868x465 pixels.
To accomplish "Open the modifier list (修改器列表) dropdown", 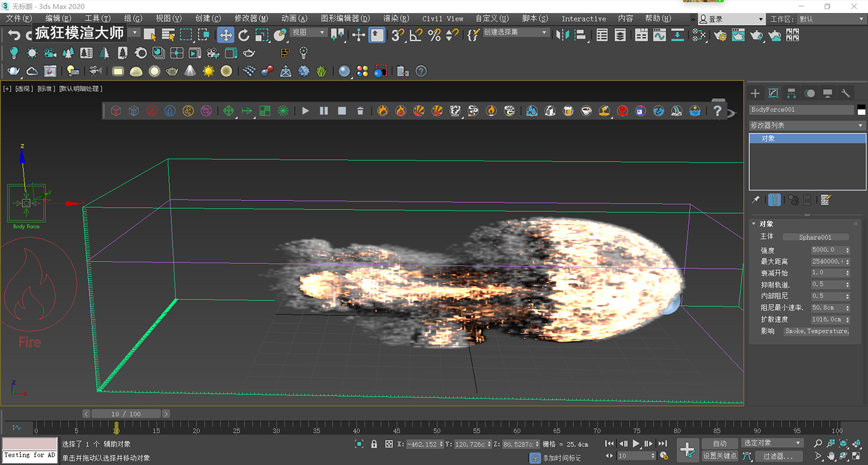I will tap(807, 126).
